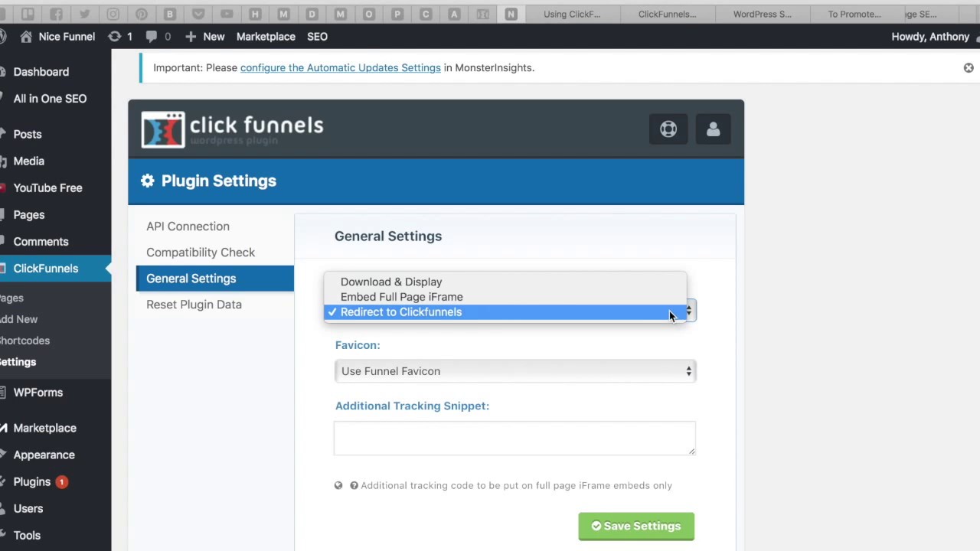Viewport: 980px width, 551px height.
Task: Switch to the A favicon browser tab
Action: 454,14
